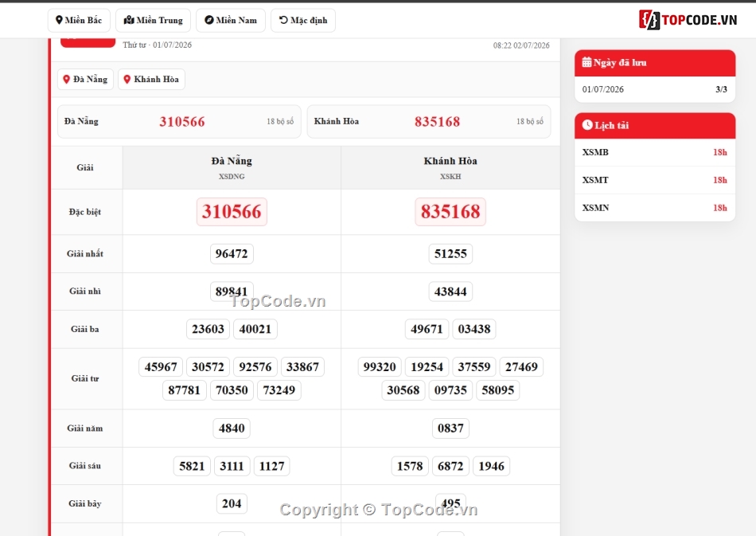
Task: Click the Khánh Hòa special prize 835168
Action: coord(450,212)
